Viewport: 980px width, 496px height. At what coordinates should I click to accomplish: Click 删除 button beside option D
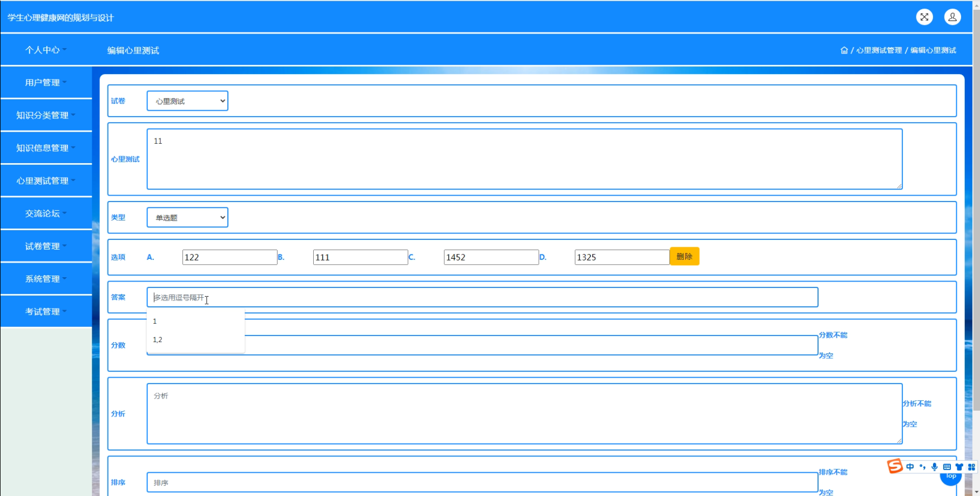coord(684,257)
